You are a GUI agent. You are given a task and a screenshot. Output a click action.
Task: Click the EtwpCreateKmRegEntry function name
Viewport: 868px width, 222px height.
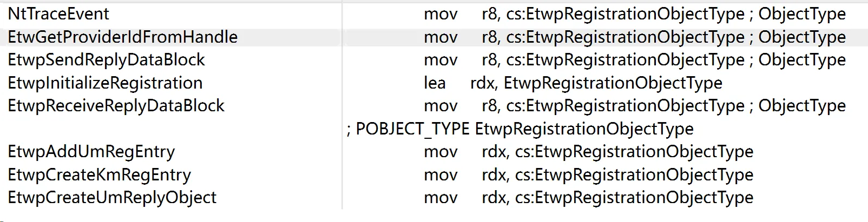[x=99, y=175]
